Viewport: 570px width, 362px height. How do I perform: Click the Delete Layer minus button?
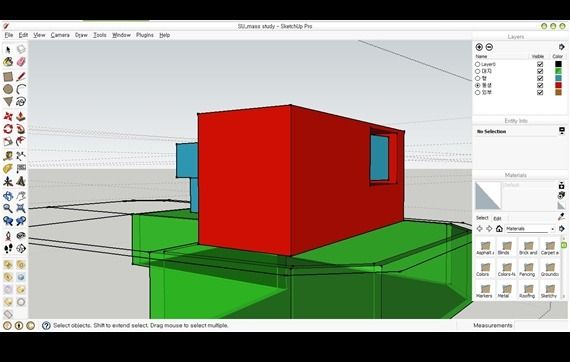click(489, 47)
